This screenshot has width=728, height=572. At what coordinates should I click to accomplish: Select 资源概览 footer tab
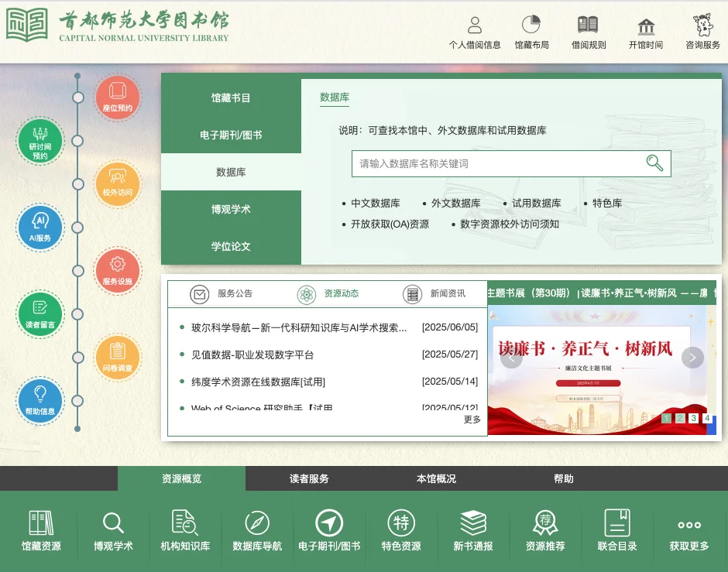[181, 478]
